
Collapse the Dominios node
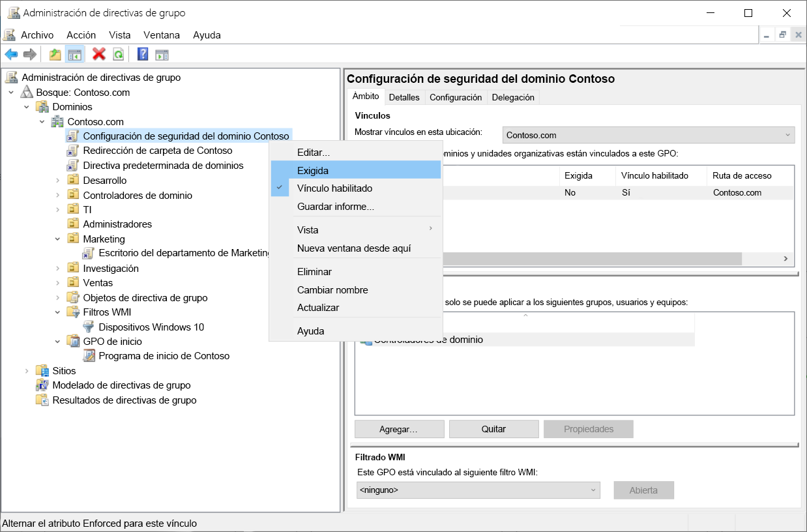27,107
